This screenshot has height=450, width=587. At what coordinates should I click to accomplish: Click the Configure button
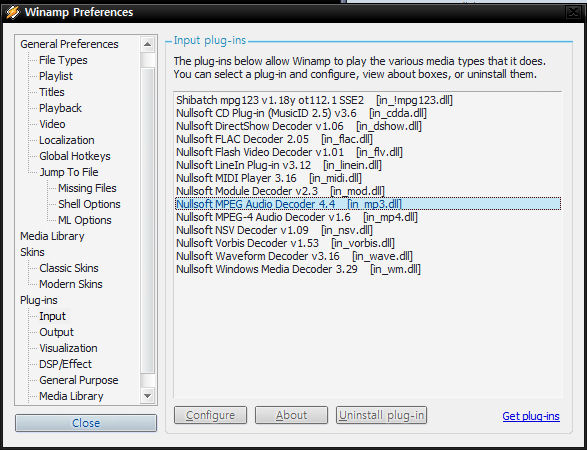coord(210,415)
